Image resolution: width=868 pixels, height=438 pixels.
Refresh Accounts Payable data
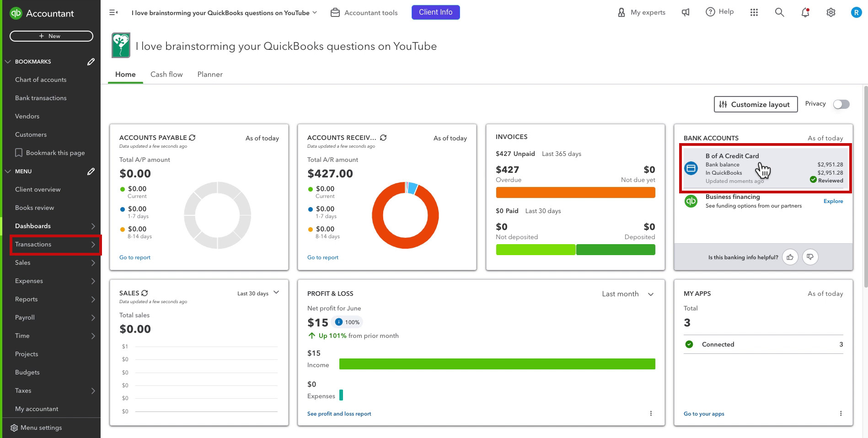(192, 138)
